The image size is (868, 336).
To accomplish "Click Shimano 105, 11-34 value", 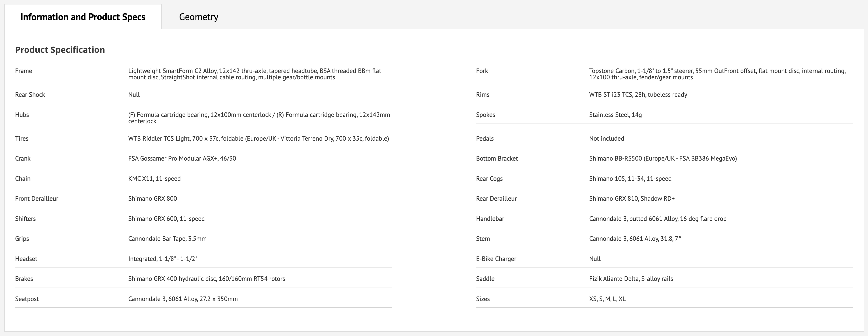I will tap(630, 179).
